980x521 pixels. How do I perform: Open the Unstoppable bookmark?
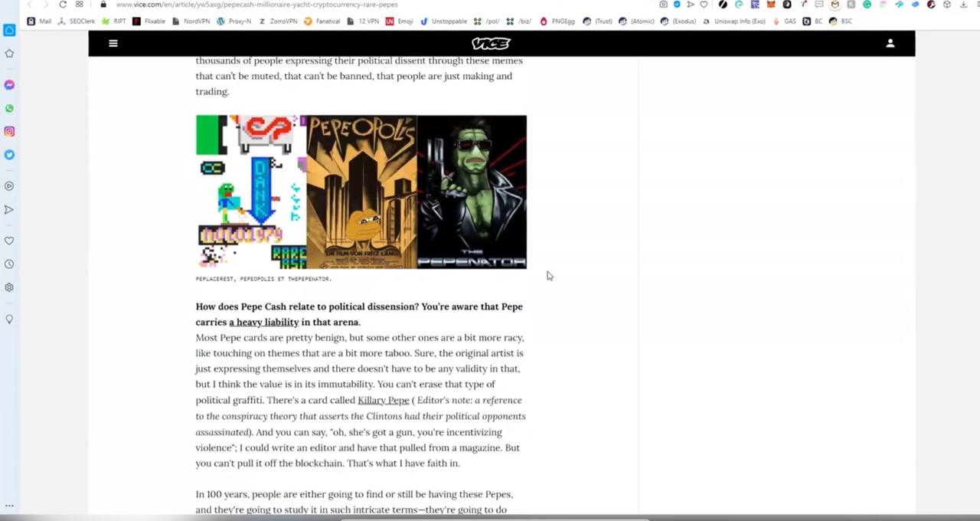pos(444,21)
